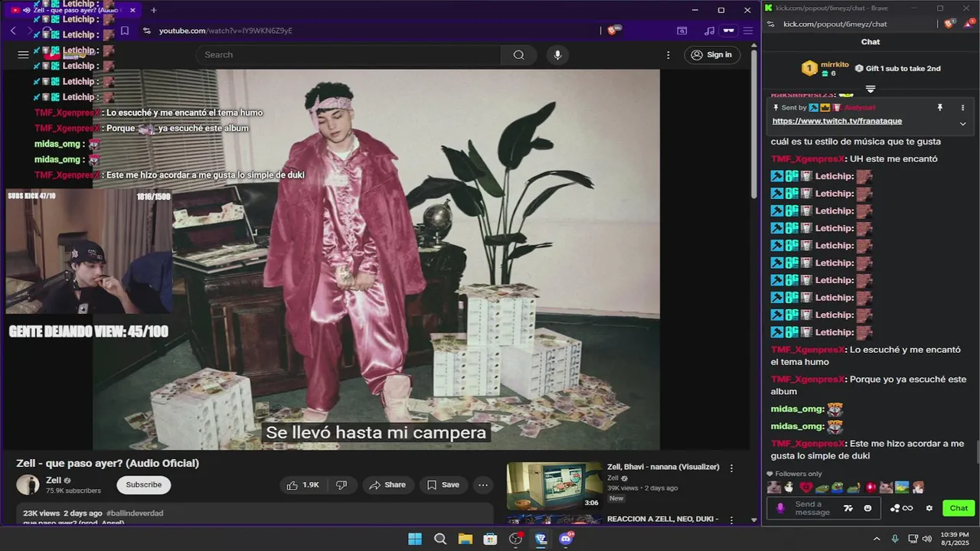
Task: Open the twitch.tv/franataque pinned link
Action: point(837,121)
